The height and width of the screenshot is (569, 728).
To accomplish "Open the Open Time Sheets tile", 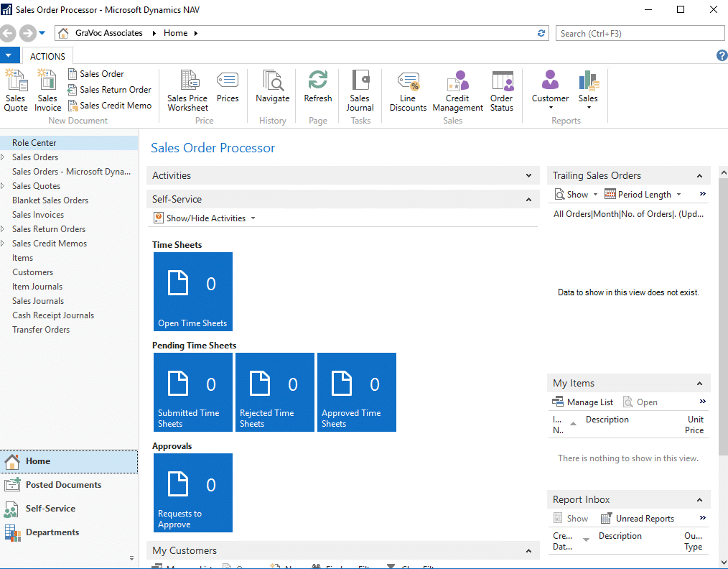I will tap(193, 292).
